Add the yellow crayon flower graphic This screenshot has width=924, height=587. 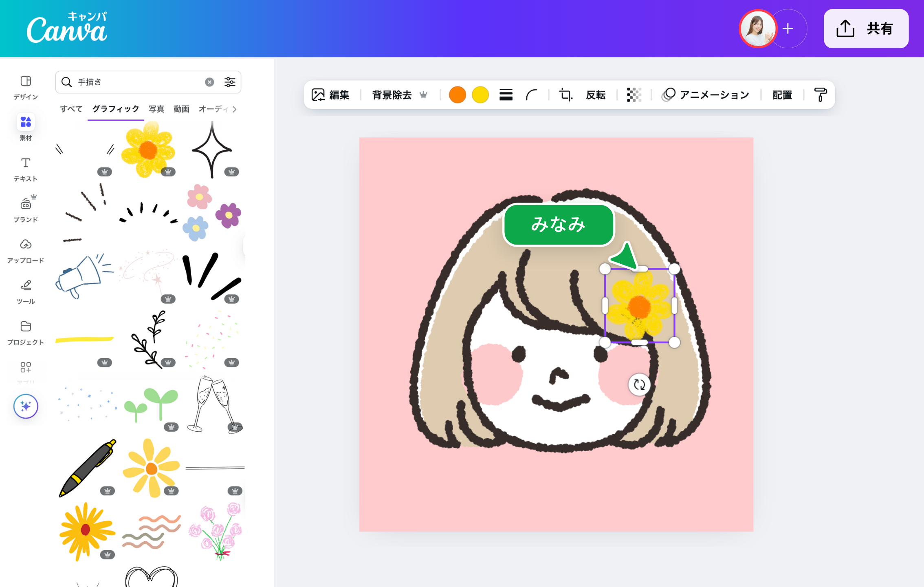click(x=148, y=150)
